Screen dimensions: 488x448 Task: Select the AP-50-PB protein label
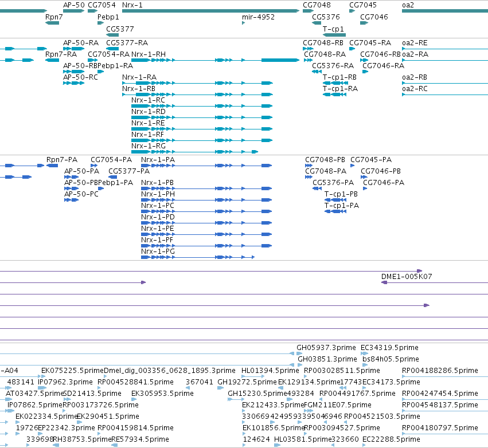coord(81,183)
